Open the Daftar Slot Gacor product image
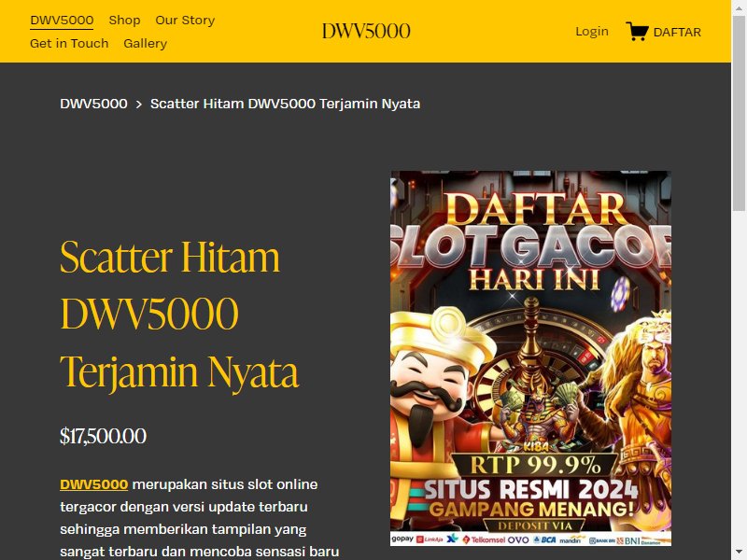The image size is (747, 560). [x=530, y=358]
